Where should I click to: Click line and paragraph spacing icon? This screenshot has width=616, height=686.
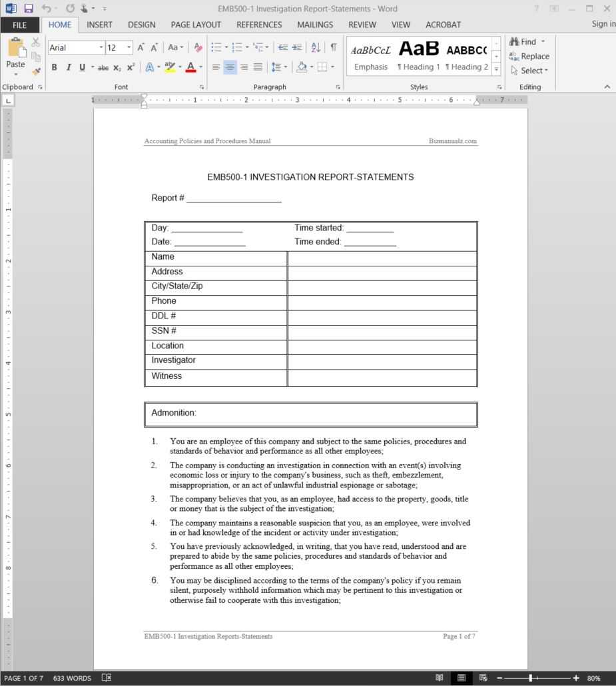(x=276, y=67)
